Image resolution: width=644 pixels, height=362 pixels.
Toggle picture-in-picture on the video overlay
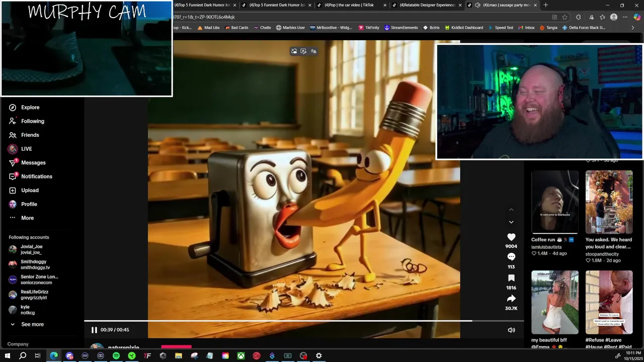point(294,51)
